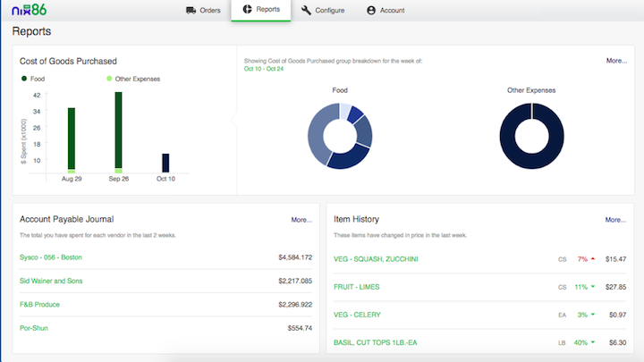Open item FRUIT - LIMES
The image size is (644, 362).
point(357,287)
